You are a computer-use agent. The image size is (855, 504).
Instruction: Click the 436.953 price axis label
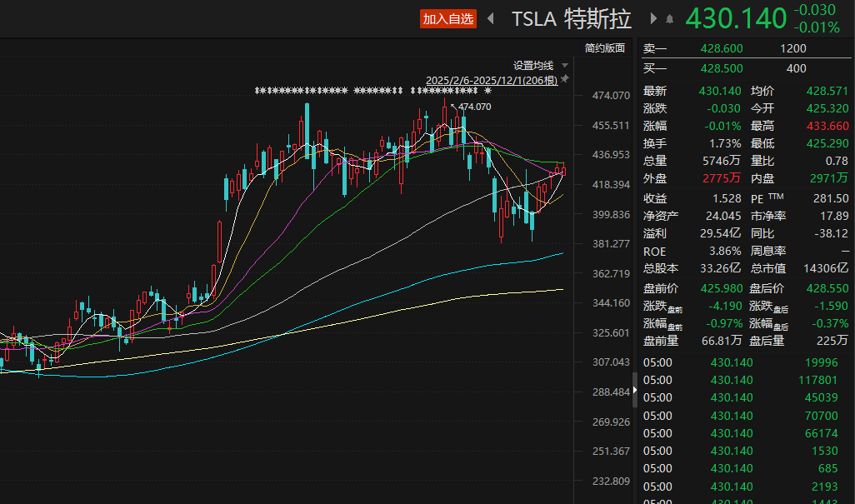[x=611, y=155]
